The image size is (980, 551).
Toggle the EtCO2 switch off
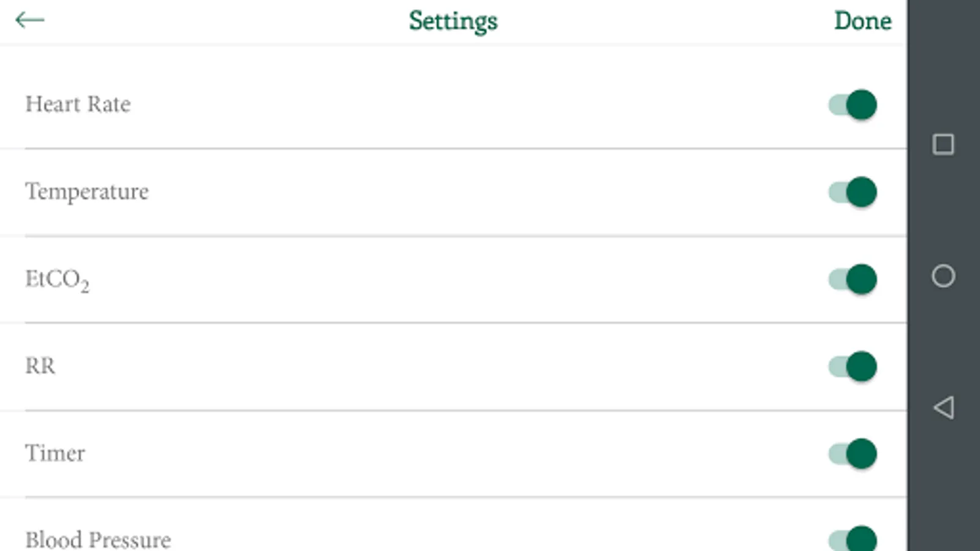pyautogui.click(x=853, y=279)
